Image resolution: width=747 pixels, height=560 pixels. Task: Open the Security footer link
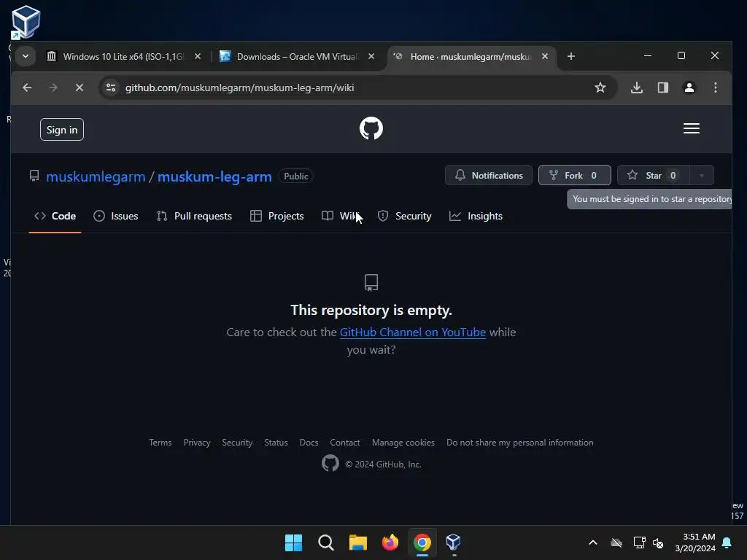click(237, 443)
